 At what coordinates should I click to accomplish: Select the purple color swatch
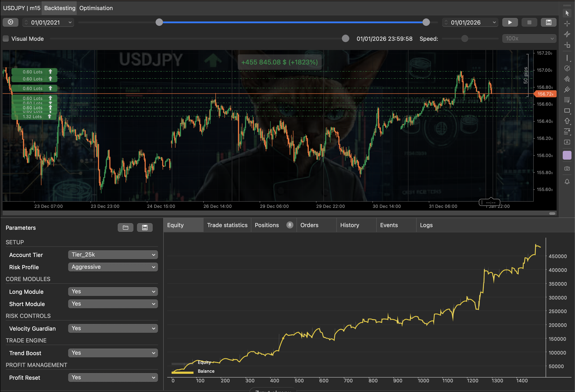point(567,155)
